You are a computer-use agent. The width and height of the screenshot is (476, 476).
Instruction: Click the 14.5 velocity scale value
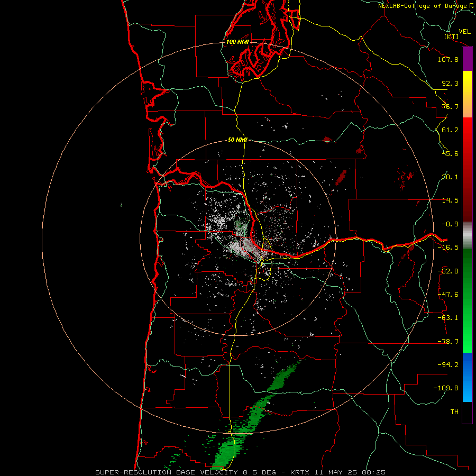[x=450, y=200]
